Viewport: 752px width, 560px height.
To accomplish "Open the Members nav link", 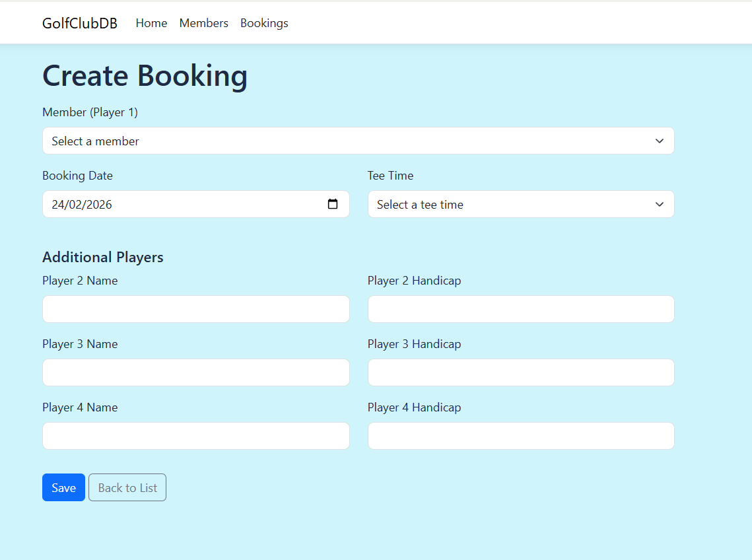I will click(x=204, y=23).
